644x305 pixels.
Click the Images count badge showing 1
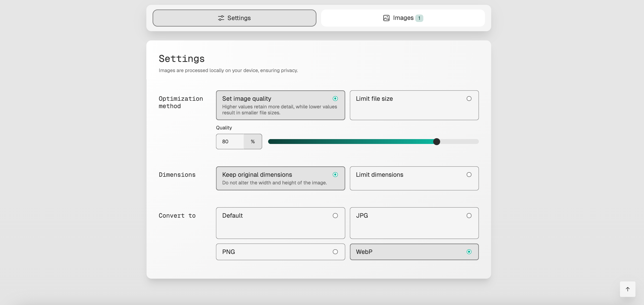coord(419,18)
